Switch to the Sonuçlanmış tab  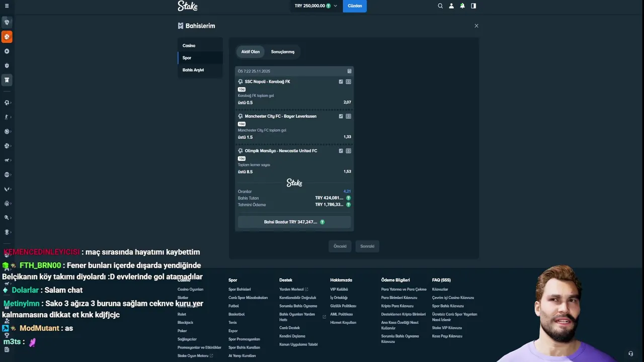point(283,52)
